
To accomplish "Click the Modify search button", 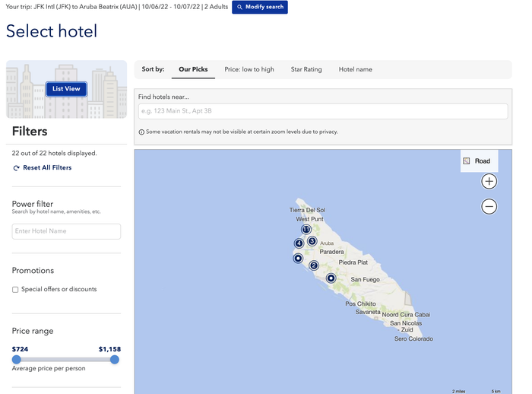I will (260, 7).
